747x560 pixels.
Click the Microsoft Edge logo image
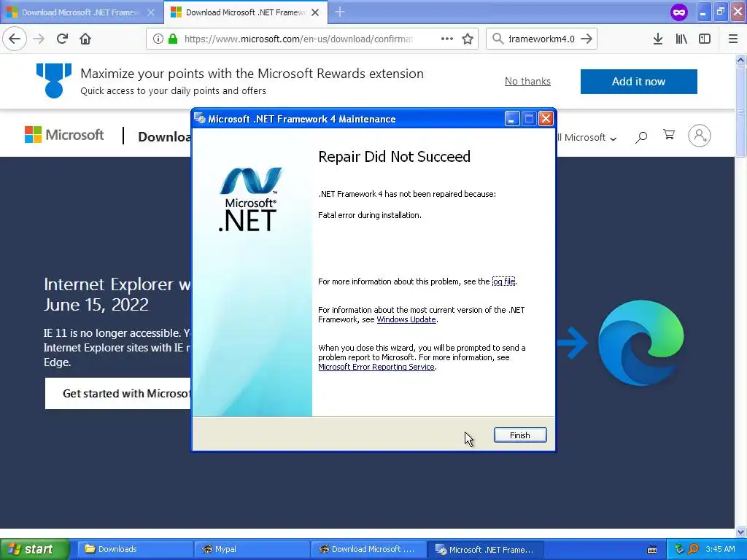pyautogui.click(x=640, y=343)
